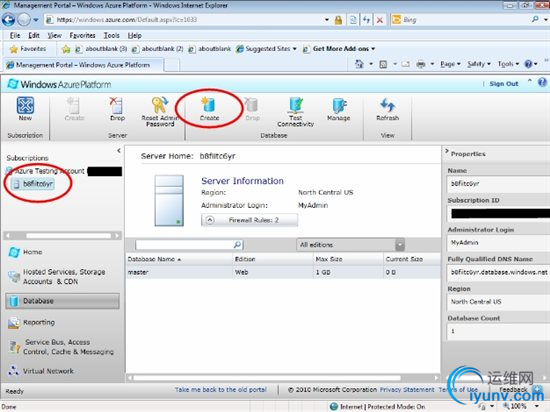
Task: Click the address bar lock icon
Action: pyautogui.click(x=338, y=20)
